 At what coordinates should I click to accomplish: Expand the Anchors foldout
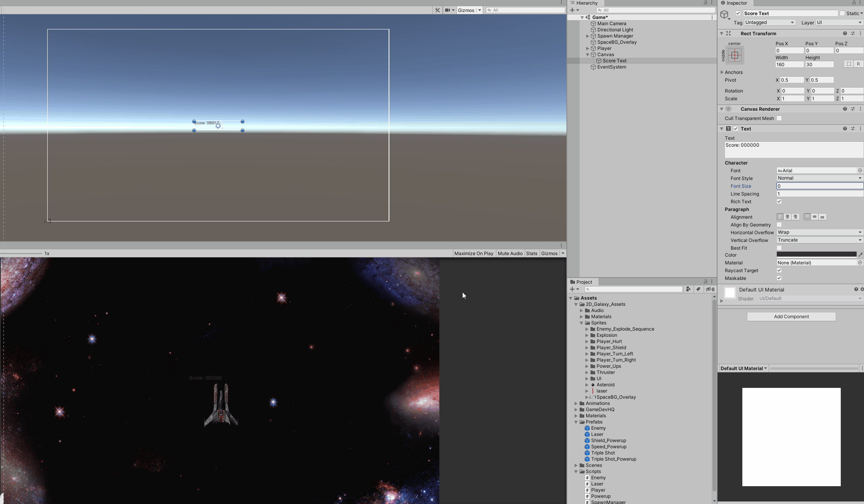click(722, 72)
